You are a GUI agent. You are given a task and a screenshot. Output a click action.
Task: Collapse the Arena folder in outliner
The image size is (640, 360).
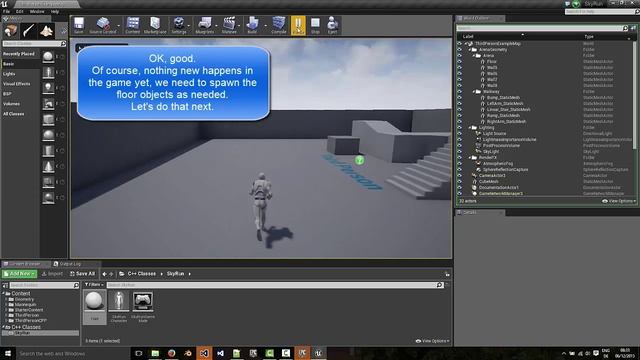click(x=474, y=56)
